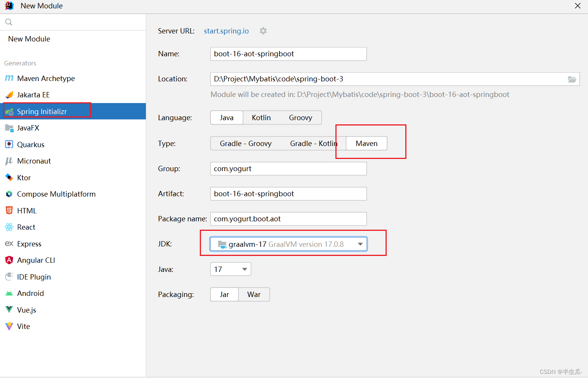Viewport: 588px width, 378px height.
Task: Click the Jakarta EE feather icon
Action: pos(9,95)
